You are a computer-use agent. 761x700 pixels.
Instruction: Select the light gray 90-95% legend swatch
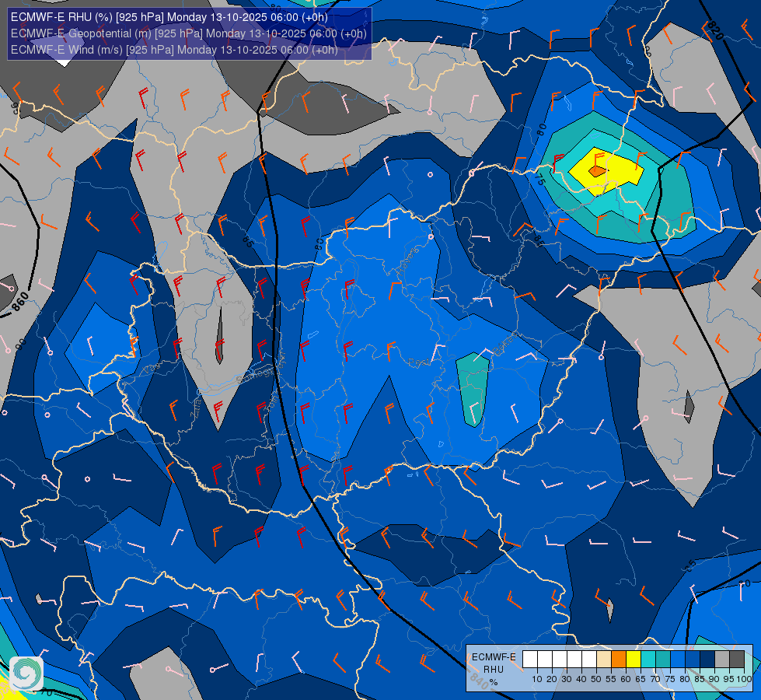click(722, 660)
